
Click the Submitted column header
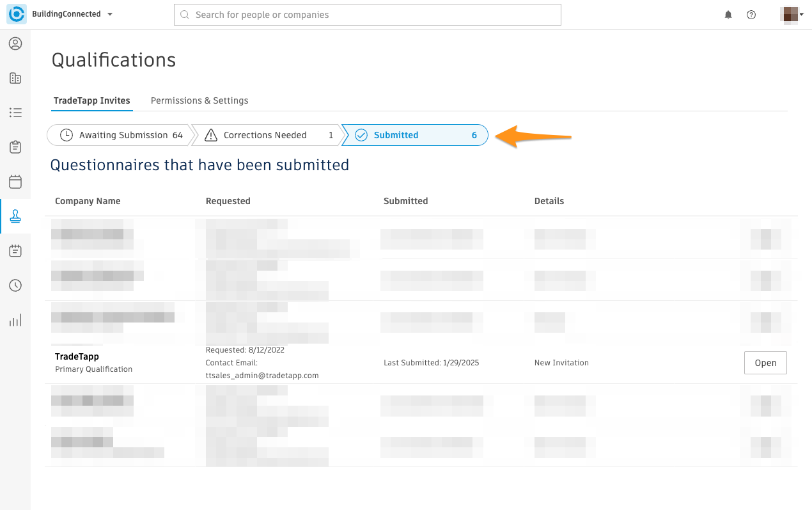pyautogui.click(x=406, y=201)
